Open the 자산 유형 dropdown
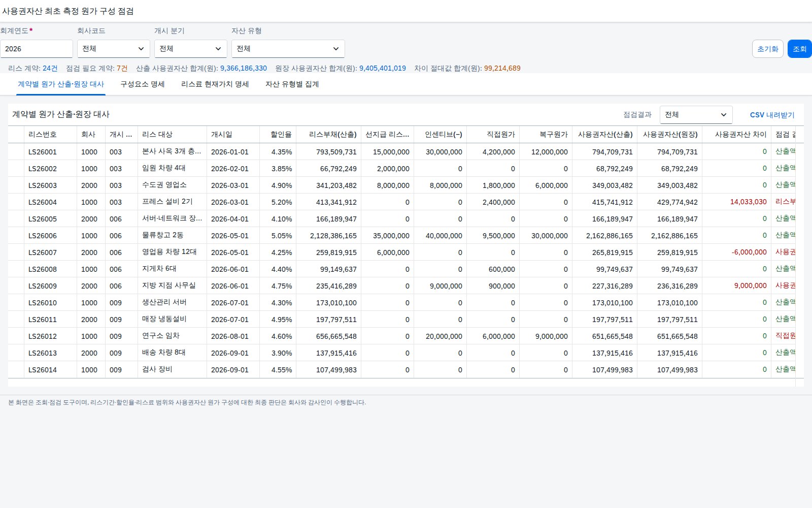Viewport: 812px width, 508px height. [x=288, y=49]
